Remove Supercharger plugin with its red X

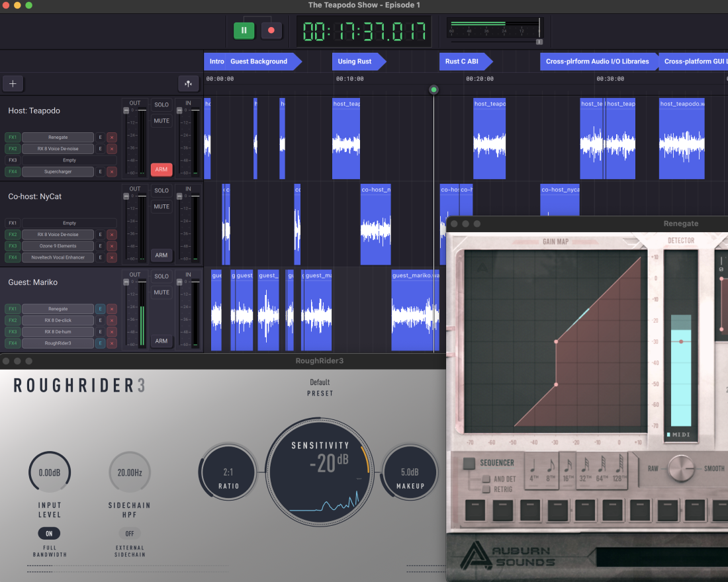click(x=112, y=172)
